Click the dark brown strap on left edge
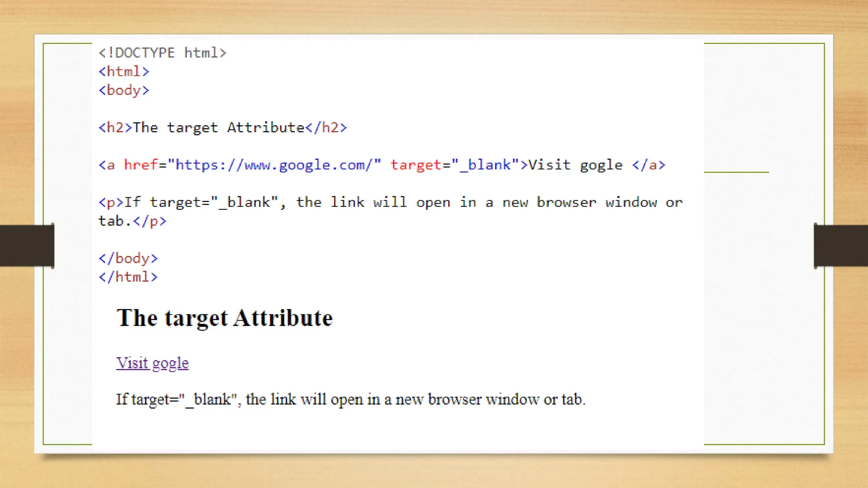 [27, 246]
